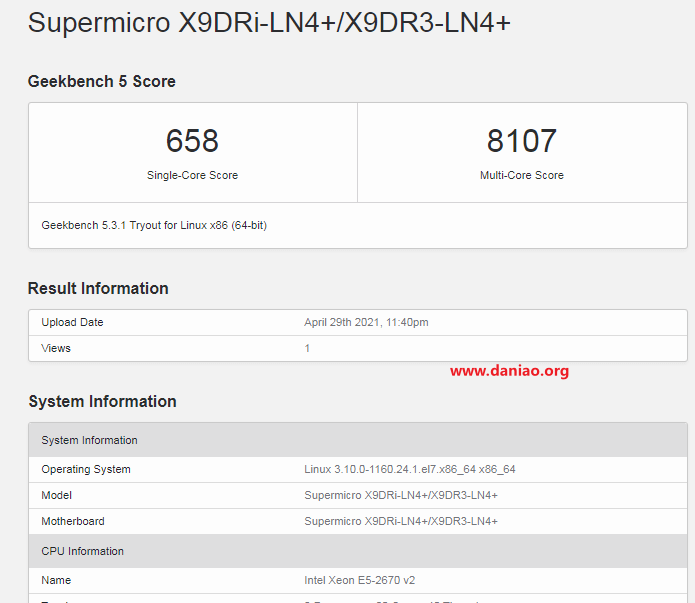Viewport: 695px width, 603px height.
Task: Click the Views count value 1
Action: tap(307, 348)
